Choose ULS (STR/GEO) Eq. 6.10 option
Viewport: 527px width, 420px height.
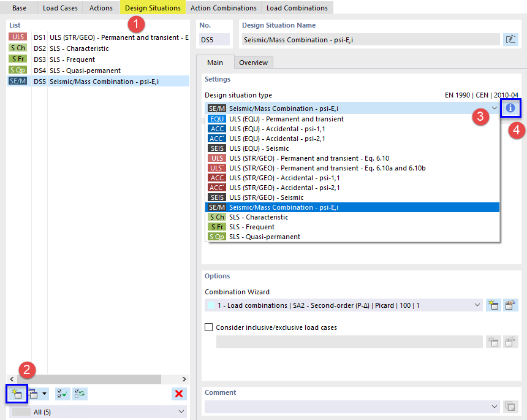tap(352, 158)
